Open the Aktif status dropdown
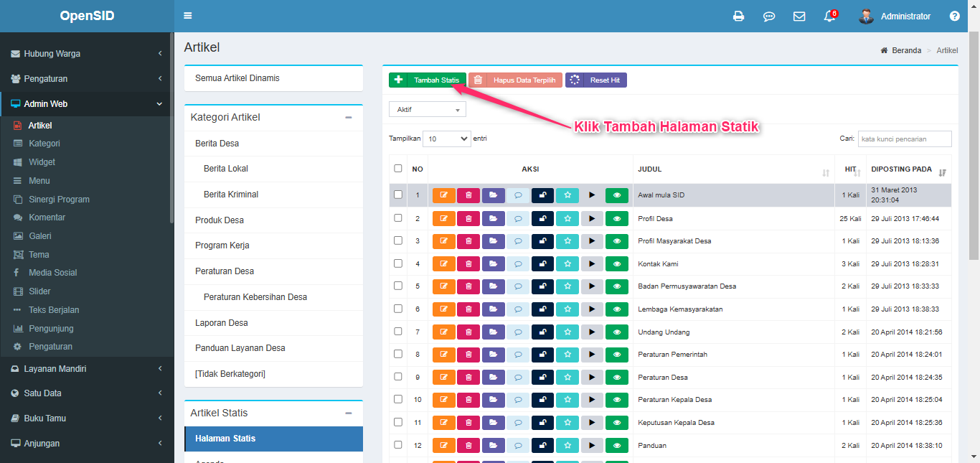 pyautogui.click(x=428, y=109)
